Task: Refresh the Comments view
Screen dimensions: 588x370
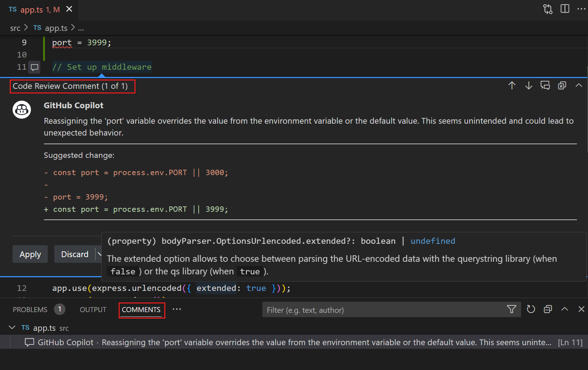Action: point(531,309)
